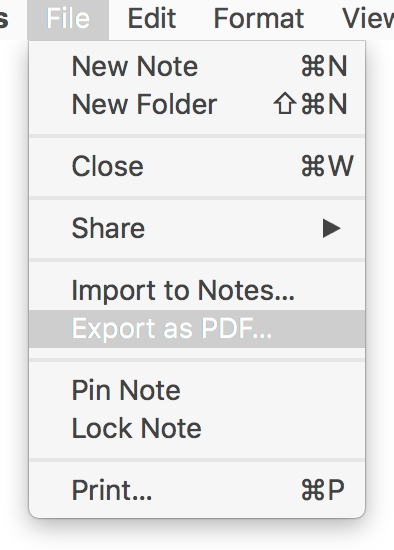Collapse the open File menu title

click(x=68, y=19)
